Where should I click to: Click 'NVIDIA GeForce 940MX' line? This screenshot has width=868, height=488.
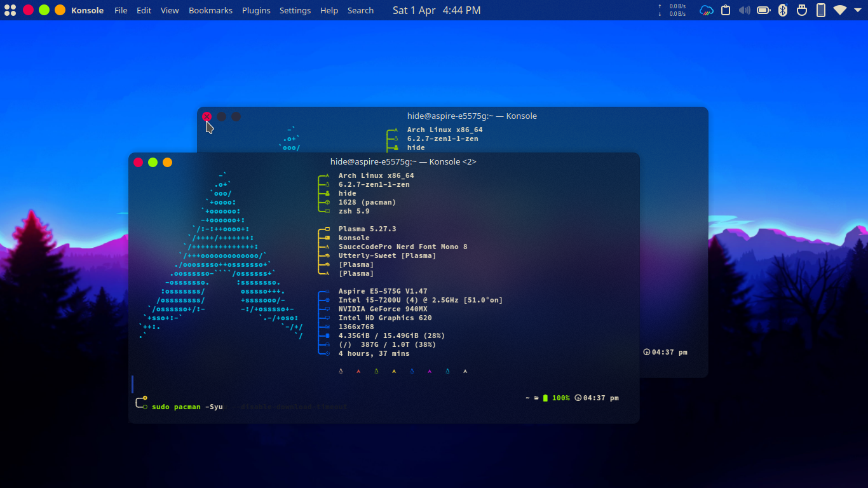[383, 309]
